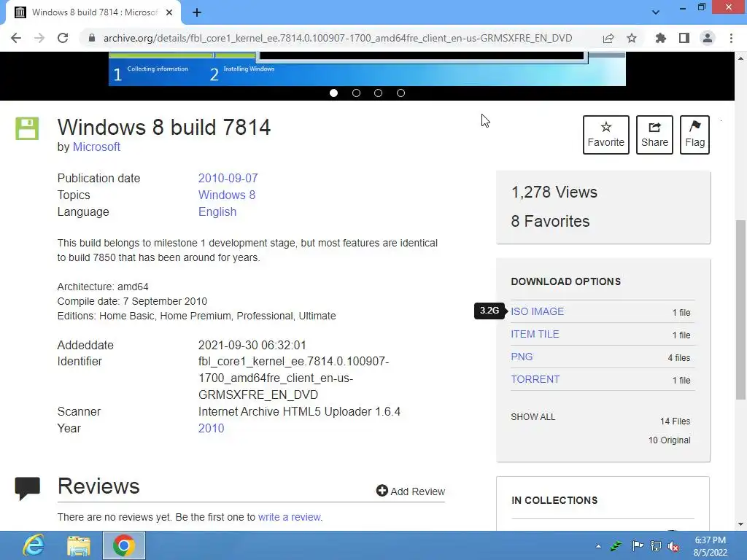The width and height of the screenshot is (747, 560).
Task: Click the Chrome taskbar icon
Action: click(x=124, y=545)
